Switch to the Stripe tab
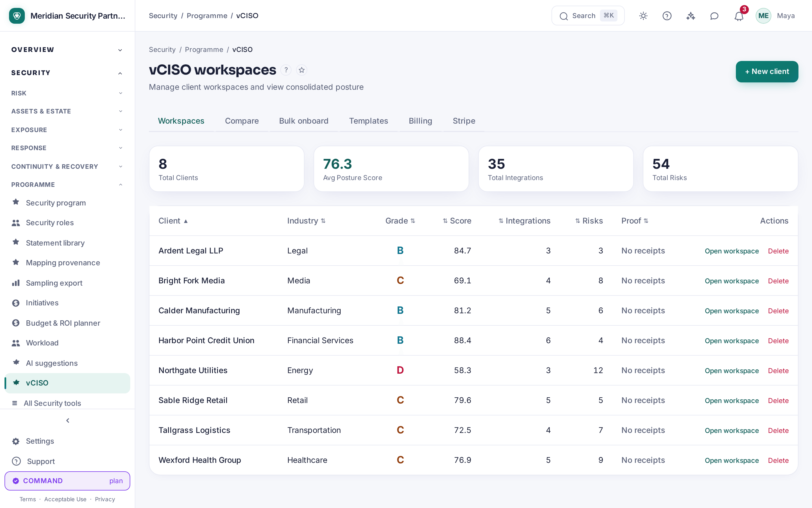 click(464, 121)
